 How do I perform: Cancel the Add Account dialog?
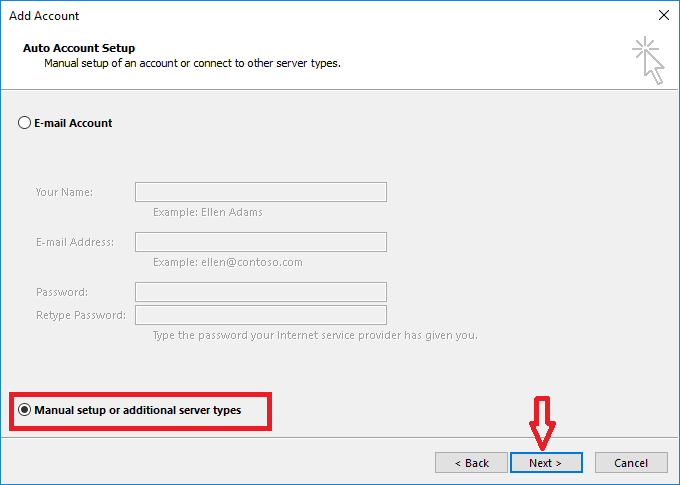tap(630, 463)
